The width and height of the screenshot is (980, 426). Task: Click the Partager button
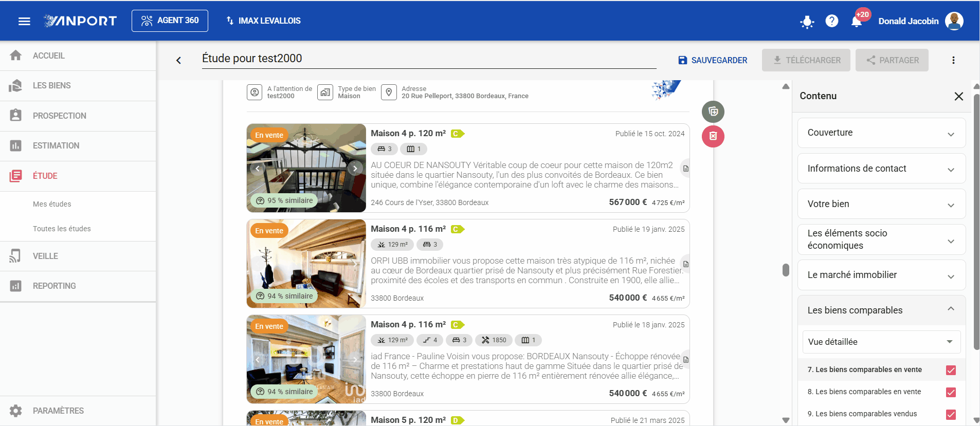[x=892, y=60]
